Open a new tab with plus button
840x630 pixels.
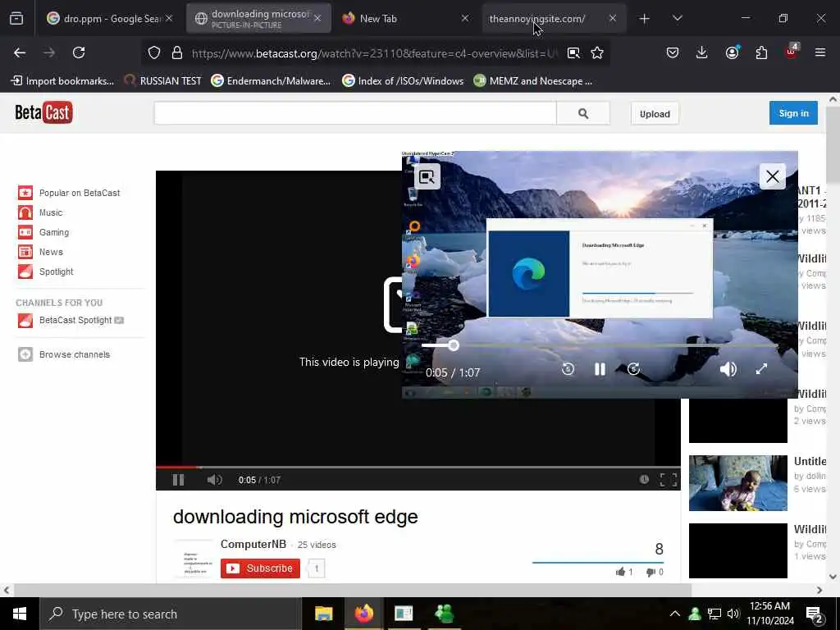[644, 19]
